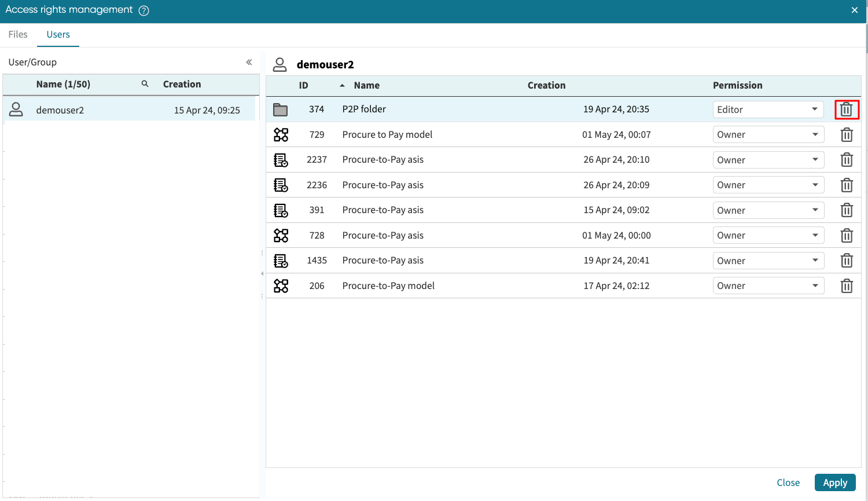Open permission dropdown for Procure-to-Pay model 206

(768, 286)
